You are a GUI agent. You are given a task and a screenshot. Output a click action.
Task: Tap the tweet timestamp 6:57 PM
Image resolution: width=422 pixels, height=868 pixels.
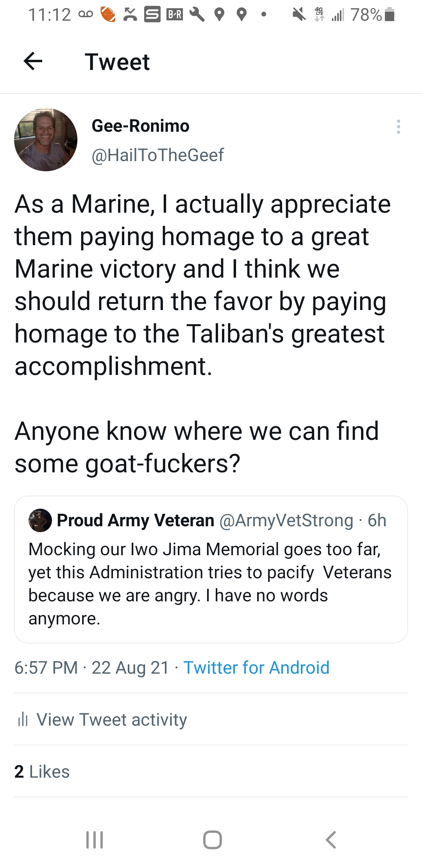(x=46, y=667)
